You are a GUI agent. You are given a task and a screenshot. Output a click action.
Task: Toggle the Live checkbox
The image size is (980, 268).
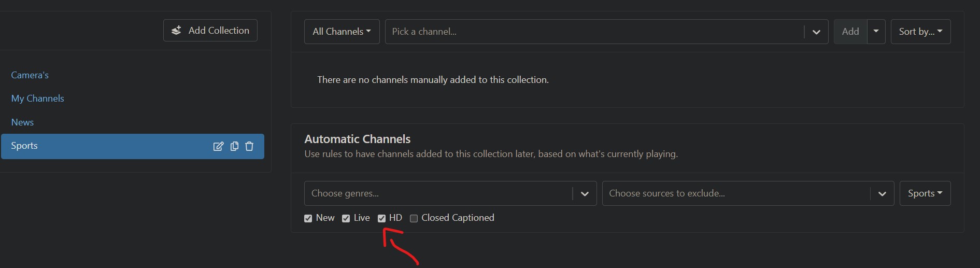[346, 218]
